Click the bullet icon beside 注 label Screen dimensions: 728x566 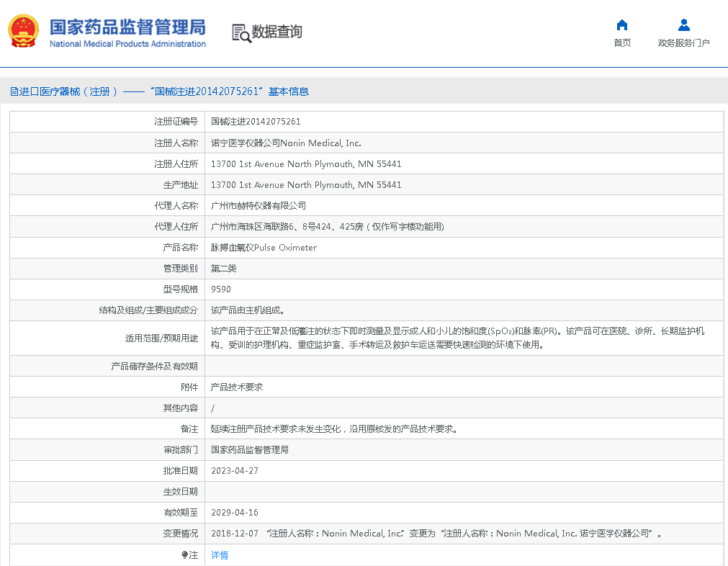(x=184, y=555)
